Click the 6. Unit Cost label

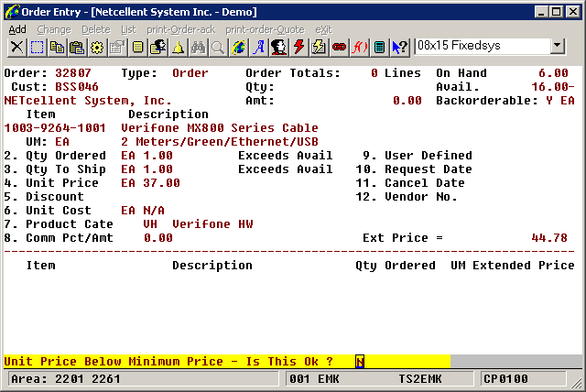48,211
